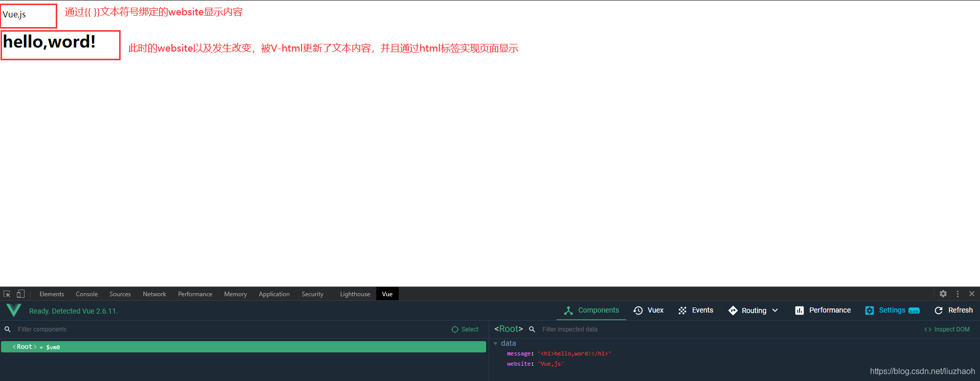
Task: Click the hello,word! heading
Action: click(x=49, y=42)
